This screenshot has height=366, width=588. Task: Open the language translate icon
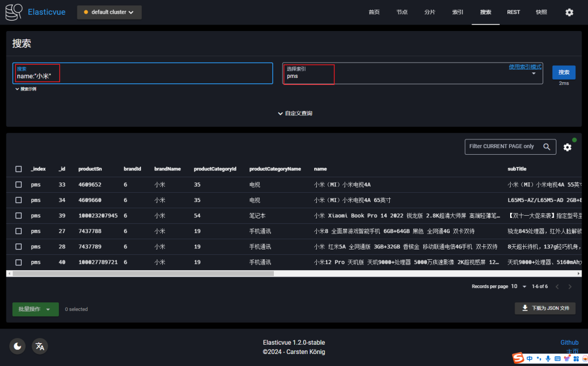pos(40,346)
